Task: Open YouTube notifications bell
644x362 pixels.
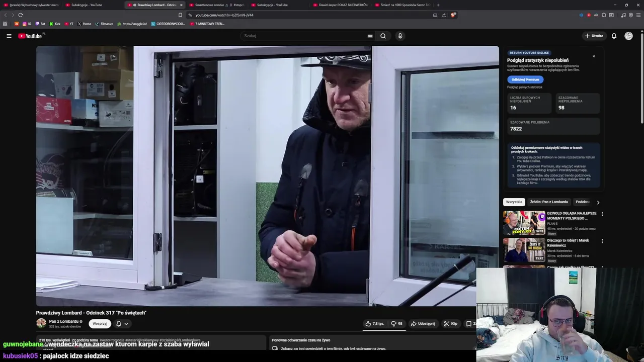Action: click(x=614, y=36)
